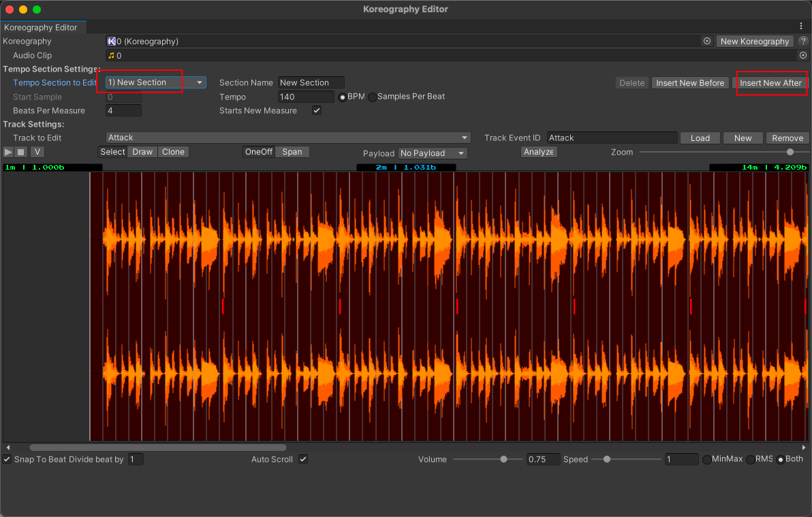This screenshot has height=517, width=812.
Task: Click the Analyze button
Action: (539, 152)
